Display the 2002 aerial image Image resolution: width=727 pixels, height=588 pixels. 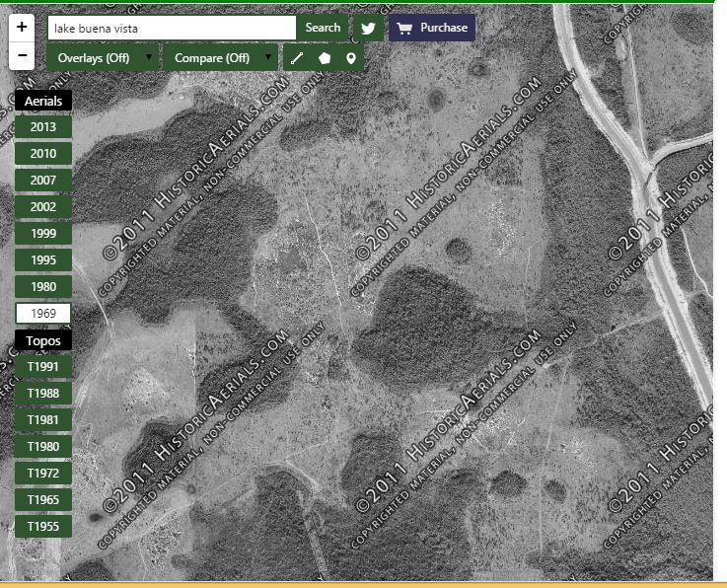point(43,207)
